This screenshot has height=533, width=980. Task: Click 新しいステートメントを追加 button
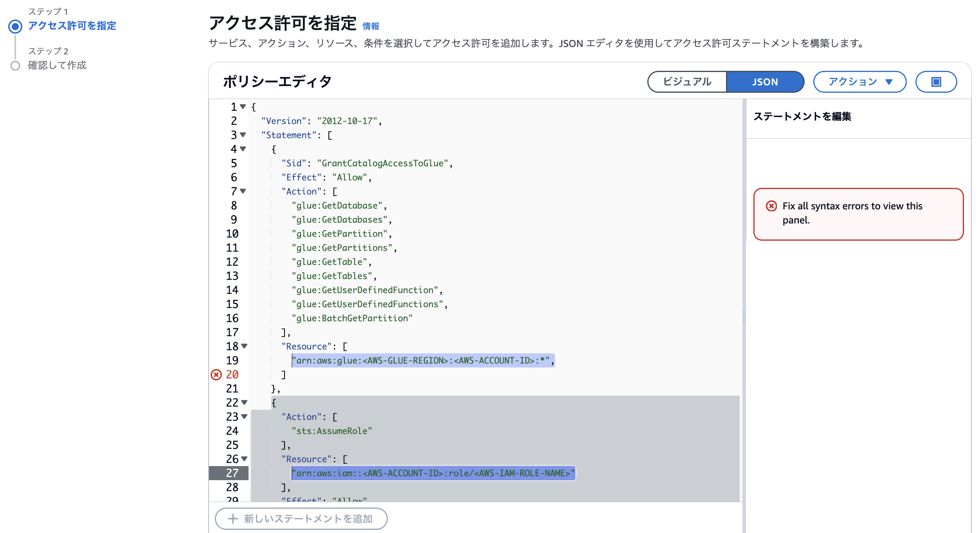(301, 519)
